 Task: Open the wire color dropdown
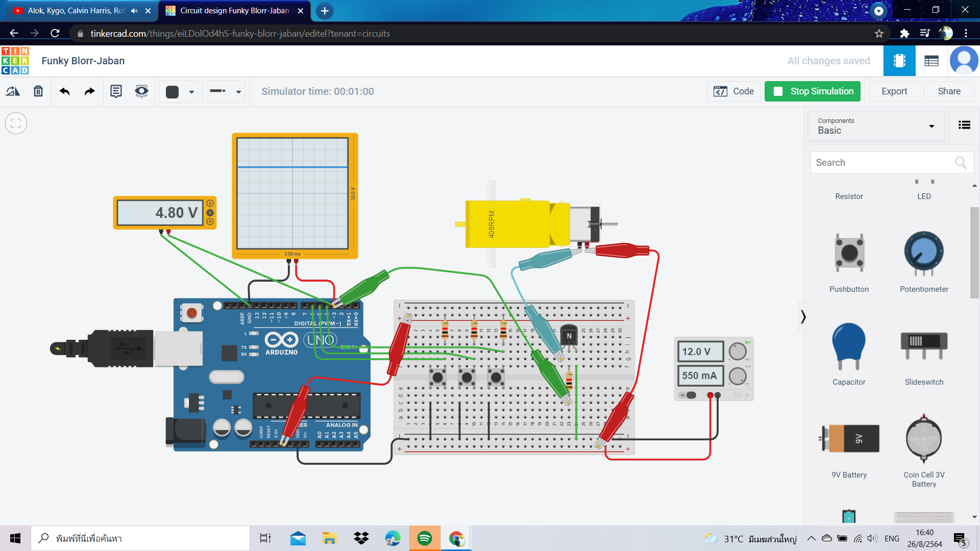179,92
